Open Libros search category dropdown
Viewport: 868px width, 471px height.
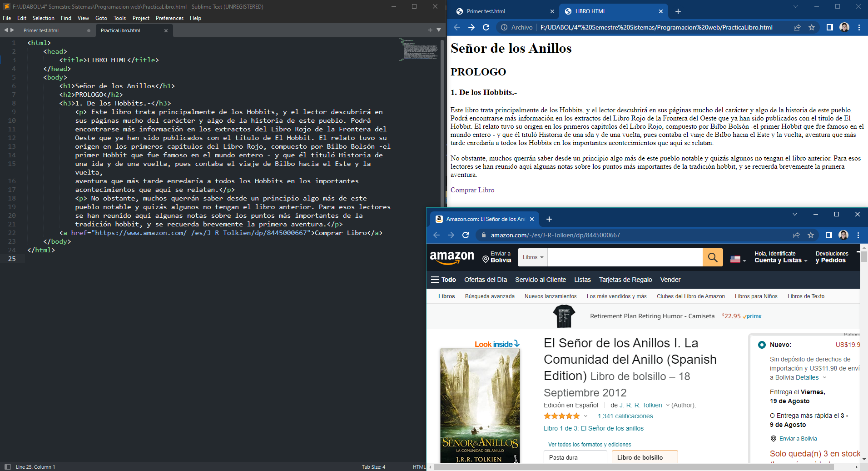[x=533, y=257]
